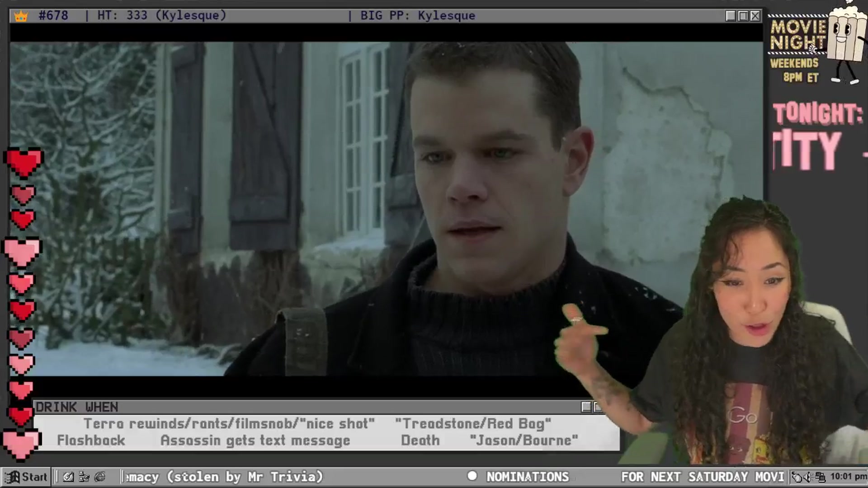Click the 10:01 pm taskbar clock

point(849,476)
